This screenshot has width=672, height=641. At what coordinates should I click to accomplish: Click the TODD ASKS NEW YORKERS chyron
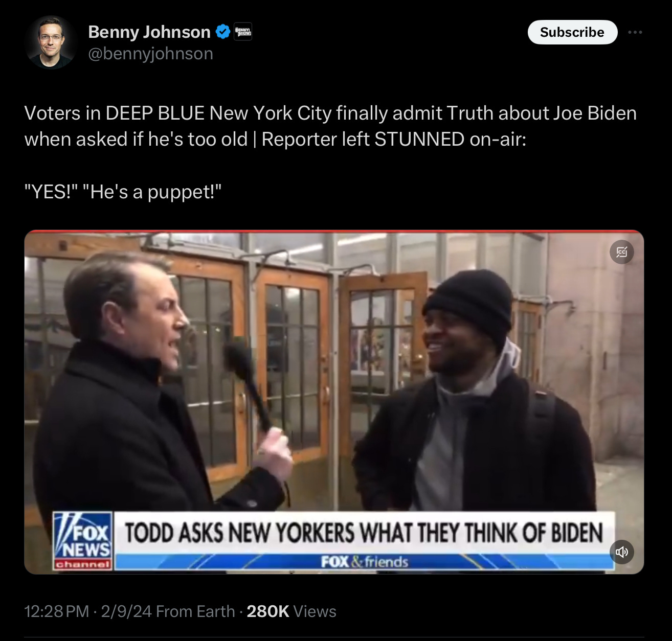[364, 533]
